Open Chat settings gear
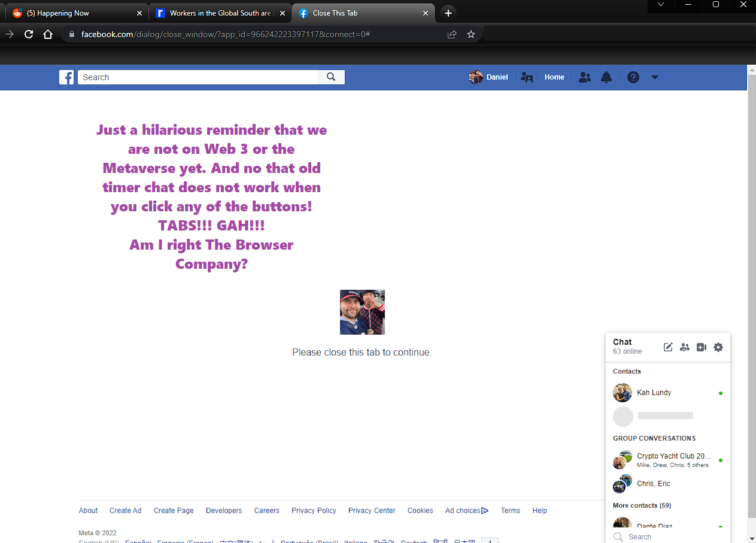 [x=718, y=347]
